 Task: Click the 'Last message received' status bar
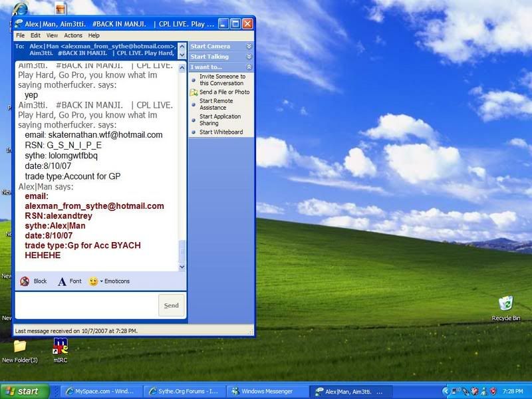click(x=76, y=331)
